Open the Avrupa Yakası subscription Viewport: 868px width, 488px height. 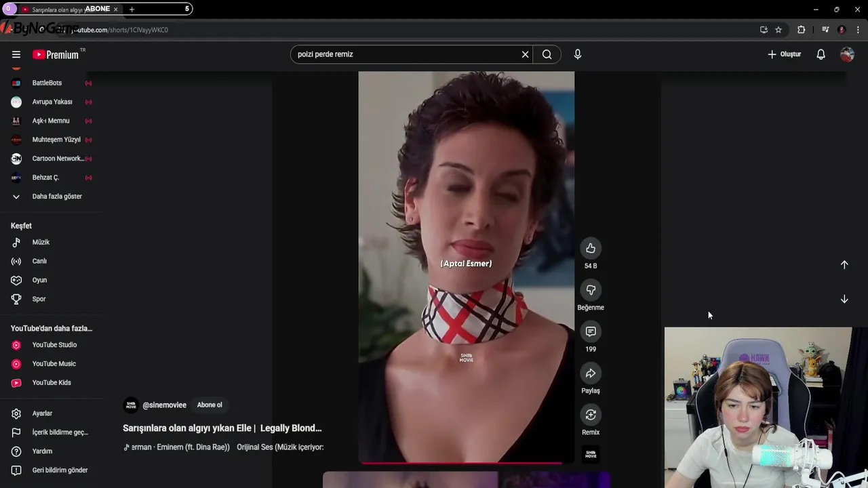tap(52, 102)
